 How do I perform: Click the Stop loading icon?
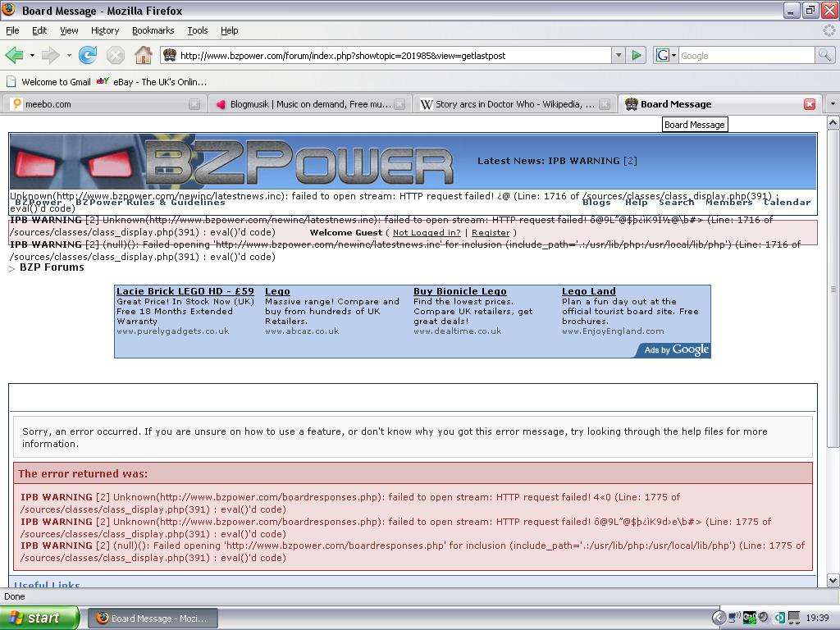[115, 55]
